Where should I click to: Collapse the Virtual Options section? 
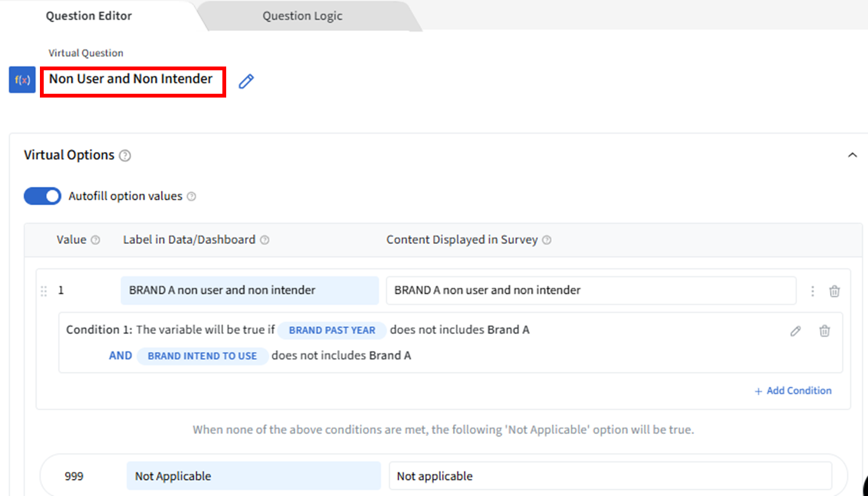pyautogui.click(x=852, y=155)
